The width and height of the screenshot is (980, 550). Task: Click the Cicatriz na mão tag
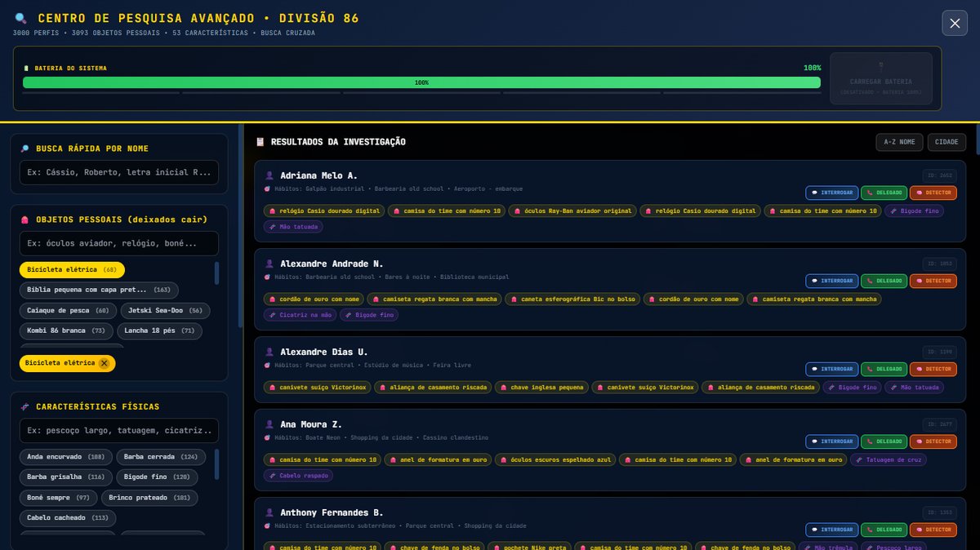tap(300, 315)
